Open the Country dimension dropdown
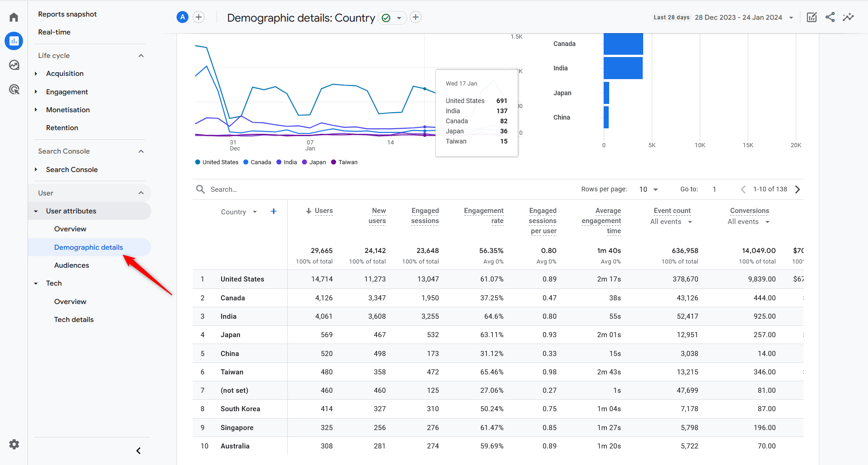The height and width of the screenshot is (465, 868). 238,212
